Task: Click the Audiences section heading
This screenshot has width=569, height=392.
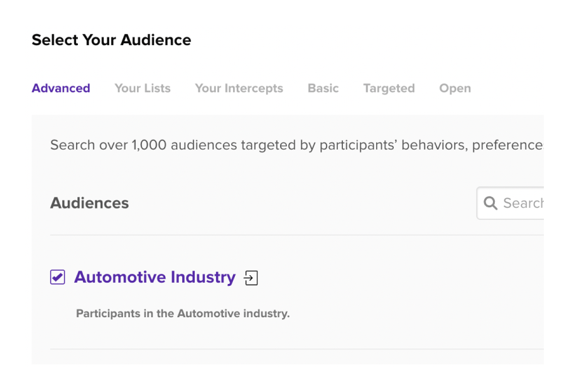Action: coord(89,203)
